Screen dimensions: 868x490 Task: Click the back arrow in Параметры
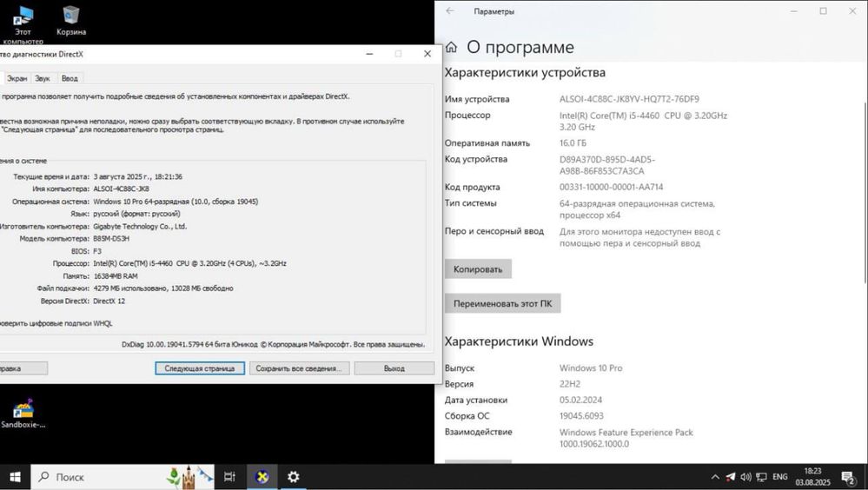coord(450,11)
